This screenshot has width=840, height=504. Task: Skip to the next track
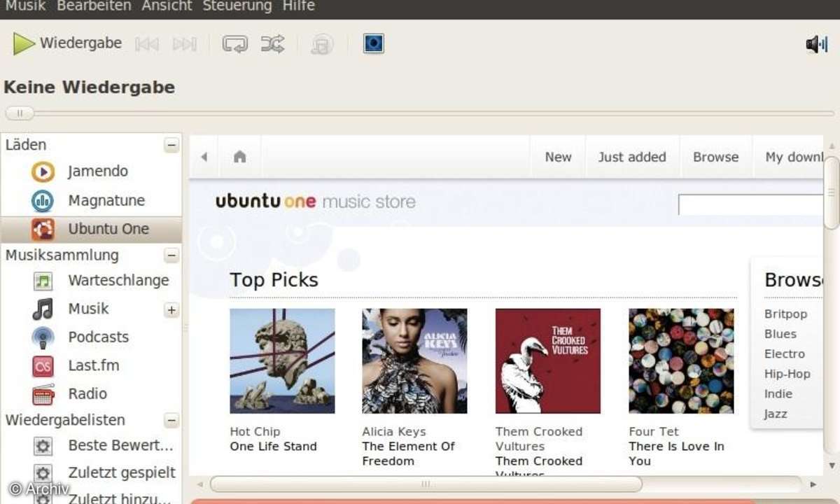click(x=184, y=44)
